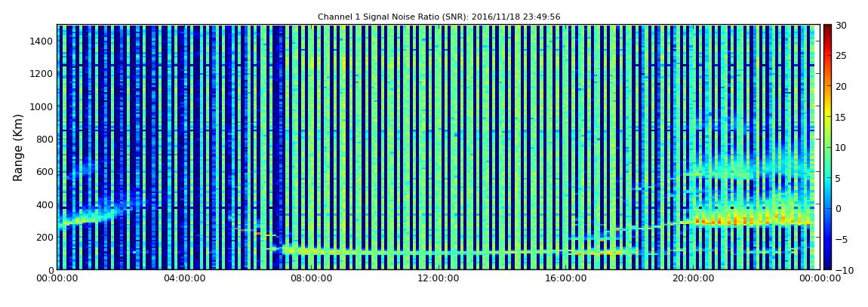Select the Range (Km) y-axis label
This screenshot has height=307, width=868.
pos(18,148)
